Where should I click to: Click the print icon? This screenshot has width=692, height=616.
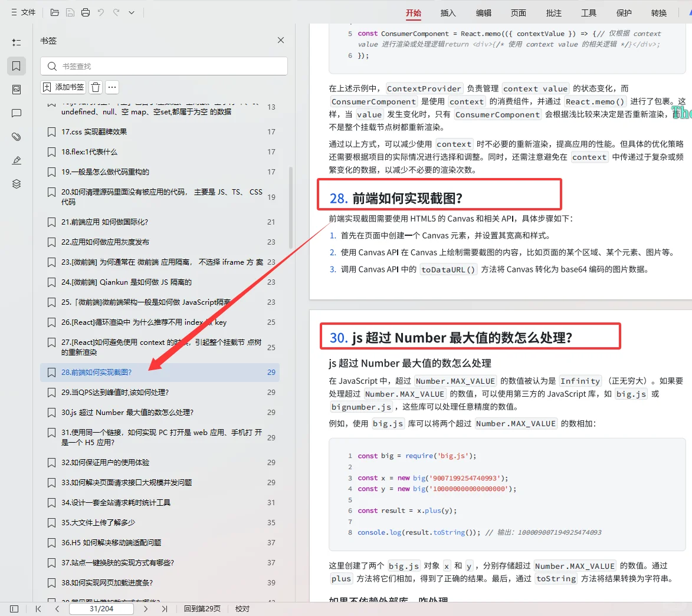click(x=85, y=12)
